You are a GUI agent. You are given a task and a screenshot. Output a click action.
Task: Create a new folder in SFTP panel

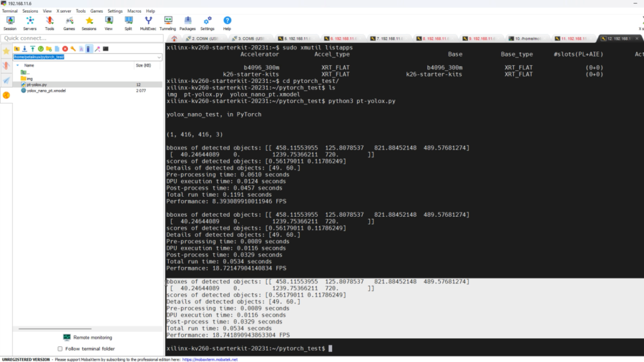pyautogui.click(x=49, y=48)
